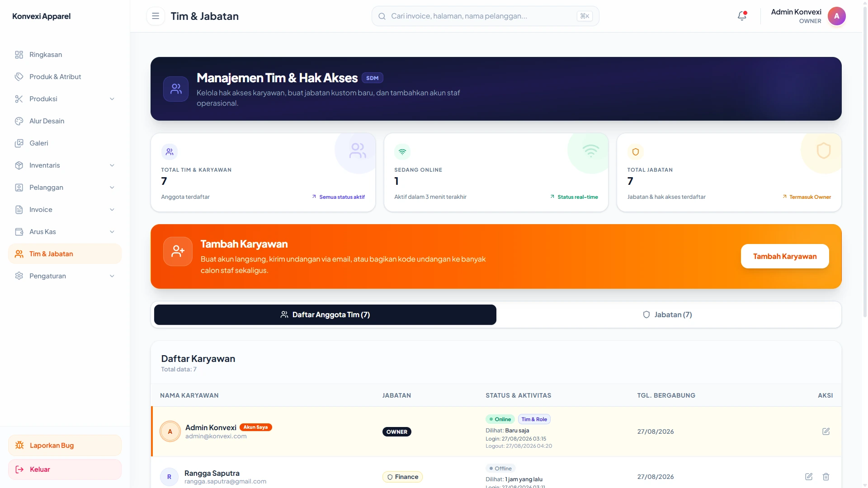Screen dimensions: 868x488
Task: Click the Alur Desain palette icon
Action: (19, 121)
